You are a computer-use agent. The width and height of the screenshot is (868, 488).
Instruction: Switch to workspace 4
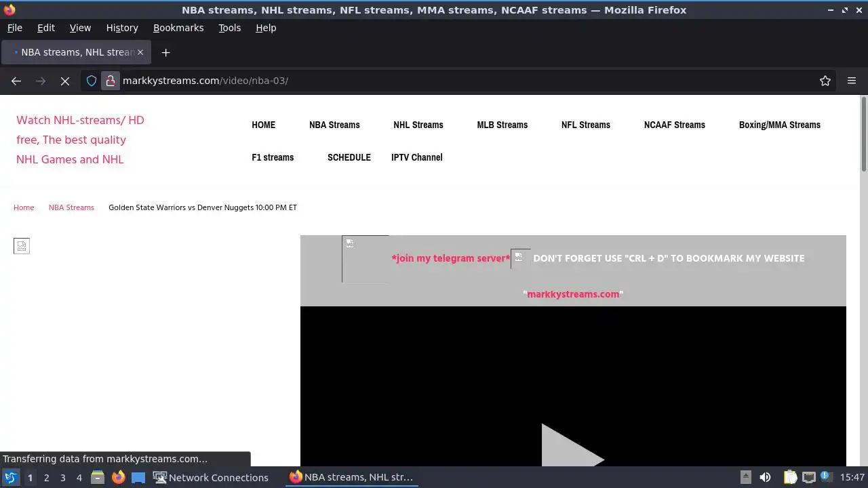coord(79,477)
